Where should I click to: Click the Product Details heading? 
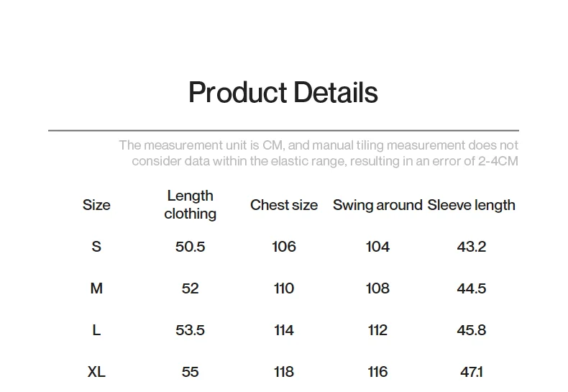click(x=283, y=93)
